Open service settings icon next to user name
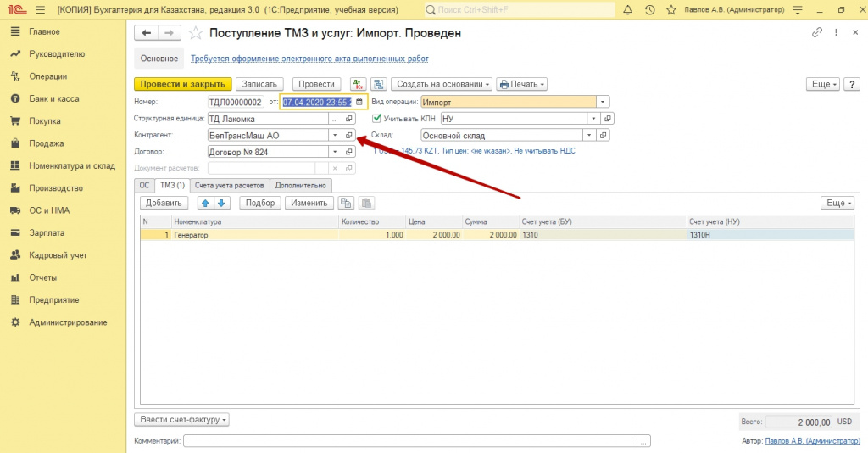 click(x=798, y=10)
